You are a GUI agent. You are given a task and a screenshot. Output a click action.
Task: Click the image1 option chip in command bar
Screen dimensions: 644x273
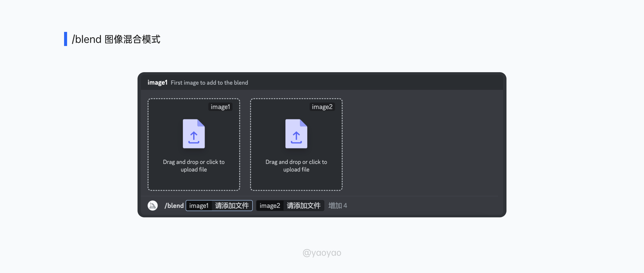(199, 206)
